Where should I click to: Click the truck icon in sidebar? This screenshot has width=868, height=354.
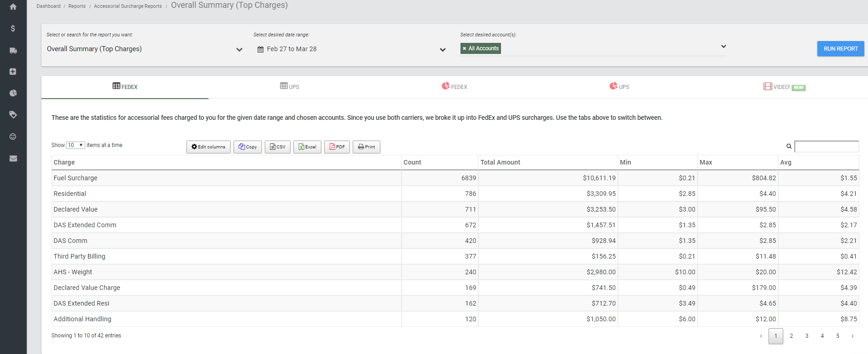[x=13, y=50]
